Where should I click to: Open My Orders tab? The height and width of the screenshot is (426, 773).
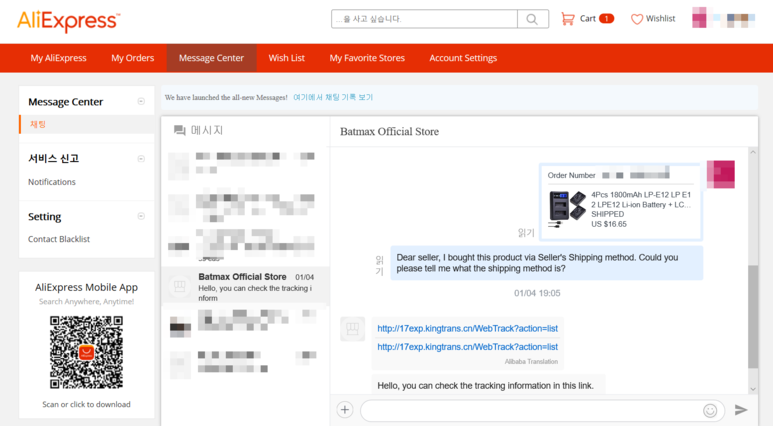click(133, 58)
